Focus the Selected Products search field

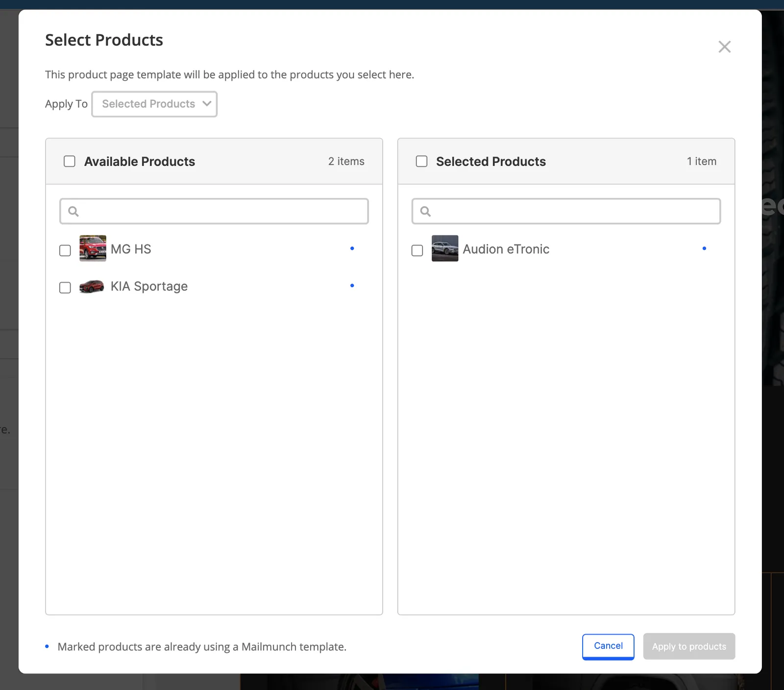(x=566, y=211)
